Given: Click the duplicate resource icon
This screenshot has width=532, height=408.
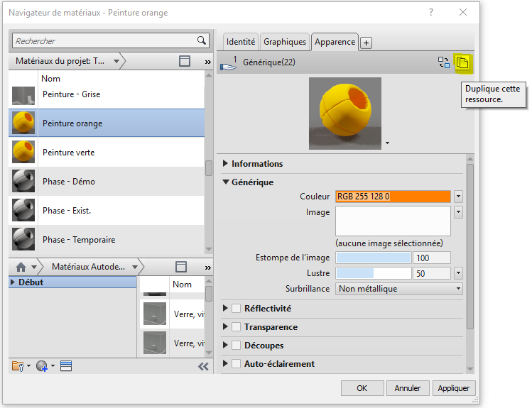Looking at the screenshot, I should click(462, 62).
